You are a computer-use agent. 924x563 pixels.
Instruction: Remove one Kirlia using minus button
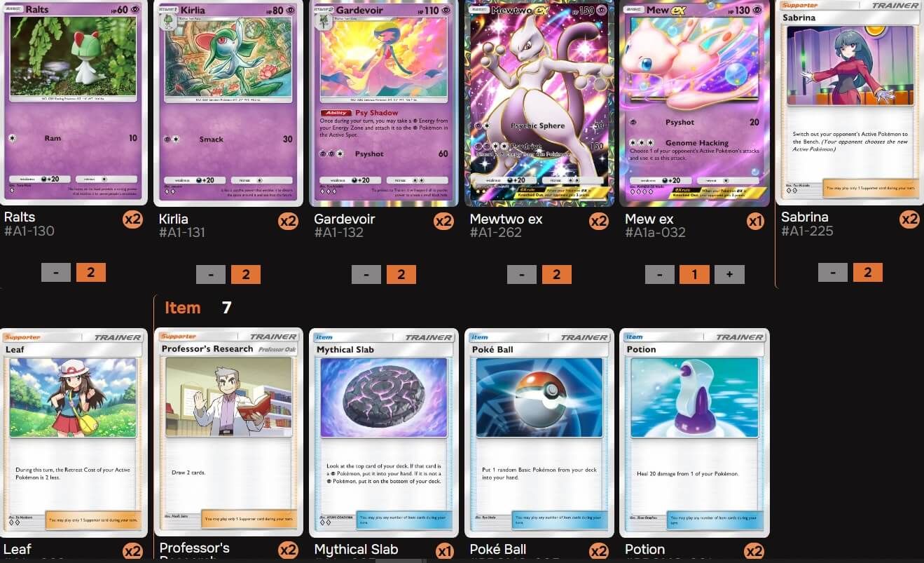(x=211, y=274)
